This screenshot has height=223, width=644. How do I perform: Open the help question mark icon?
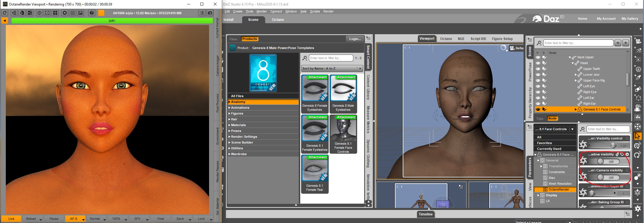(x=92, y=13)
